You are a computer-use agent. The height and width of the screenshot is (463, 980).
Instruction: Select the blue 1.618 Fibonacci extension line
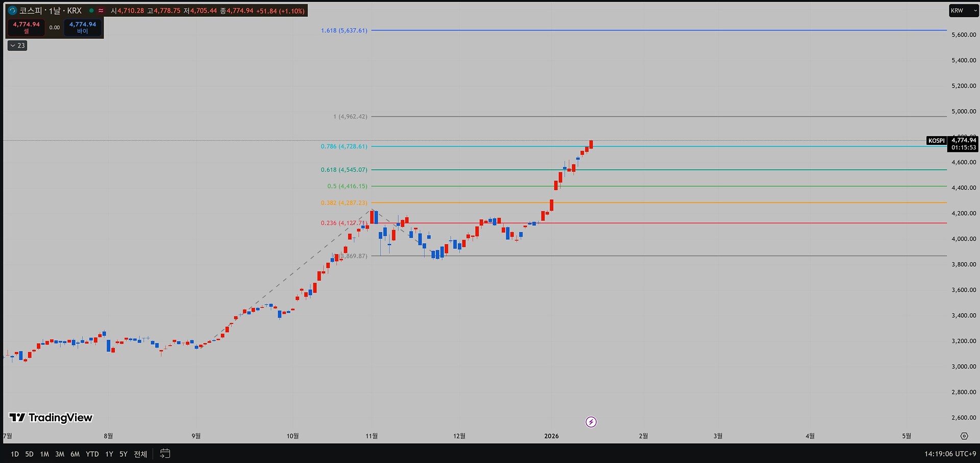coord(658,30)
